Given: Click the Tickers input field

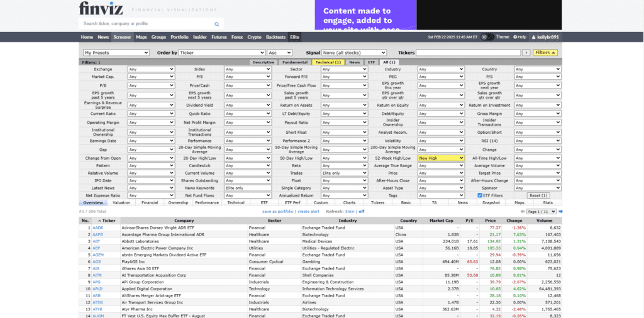Looking at the screenshot, I should click(468, 53).
